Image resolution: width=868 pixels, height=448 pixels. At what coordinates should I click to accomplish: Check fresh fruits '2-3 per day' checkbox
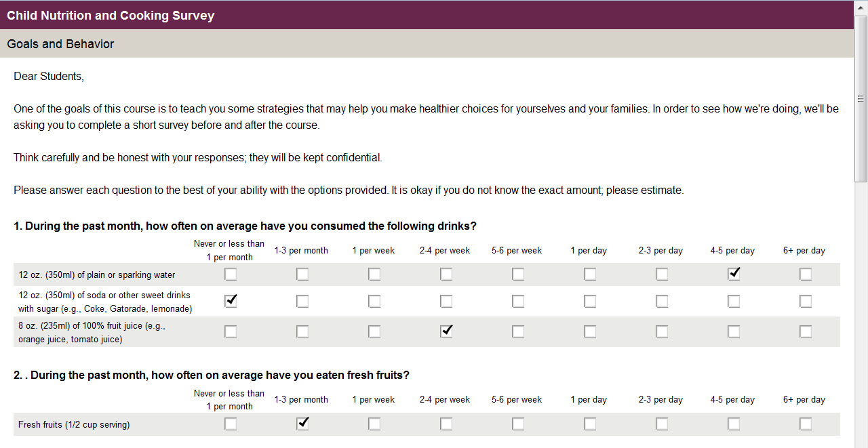pos(662,424)
